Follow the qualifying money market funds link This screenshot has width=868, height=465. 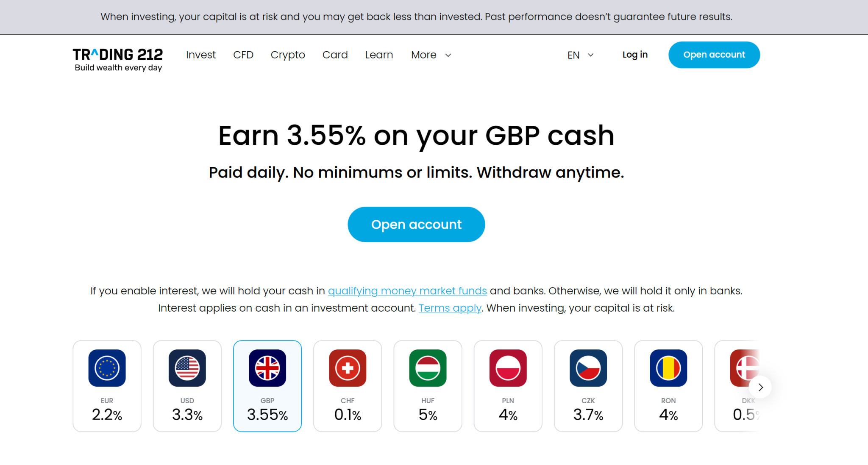pos(407,291)
